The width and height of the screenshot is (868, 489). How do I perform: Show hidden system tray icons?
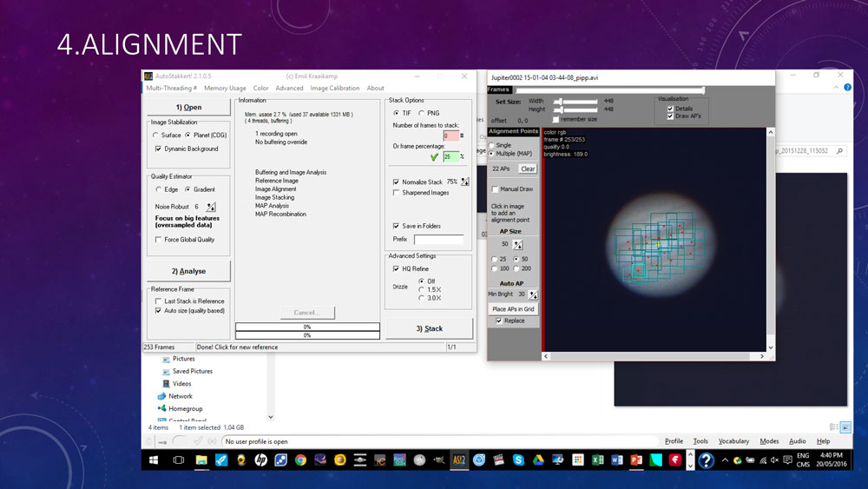(725, 460)
